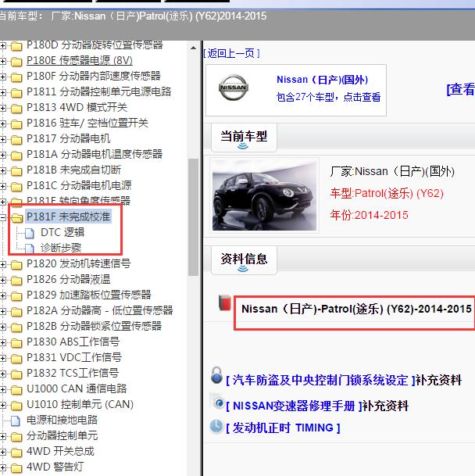Click the folder icon of P1826 分动器液温

[16, 280]
